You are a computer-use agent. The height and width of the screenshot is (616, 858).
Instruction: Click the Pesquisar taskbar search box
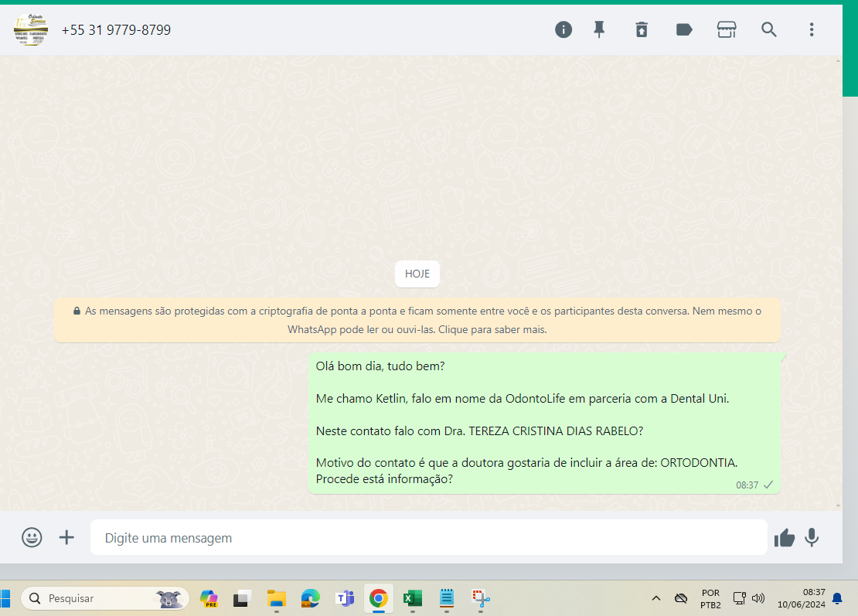[105, 598]
